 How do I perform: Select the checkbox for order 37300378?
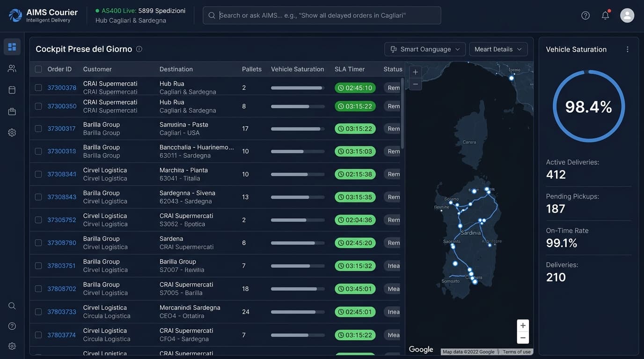click(x=38, y=87)
